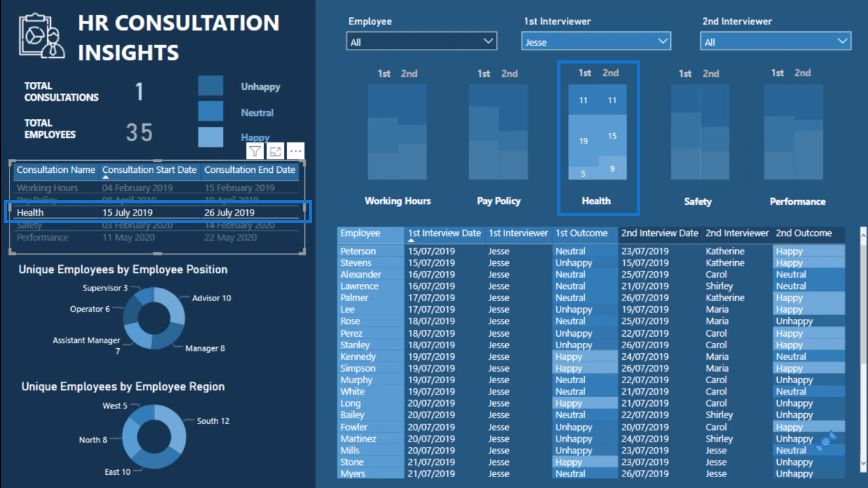This screenshot has width=868, height=488.
Task: Sort by Consultation Start Date column header
Action: 149,170
